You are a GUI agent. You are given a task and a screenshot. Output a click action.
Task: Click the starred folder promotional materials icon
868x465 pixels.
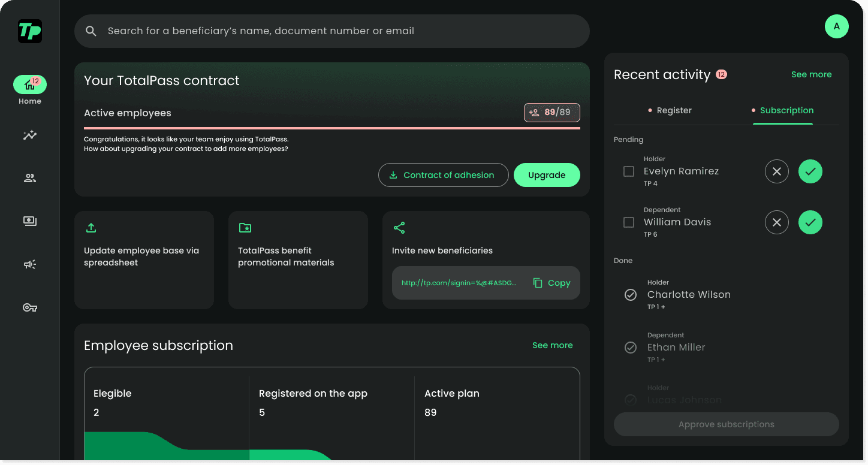(245, 228)
